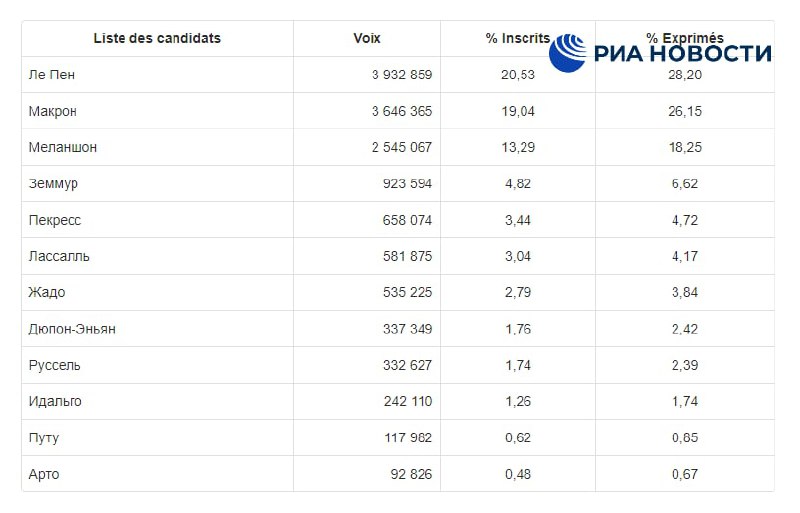
Task: Select the Макрон candidate name cell
Action: [53, 111]
